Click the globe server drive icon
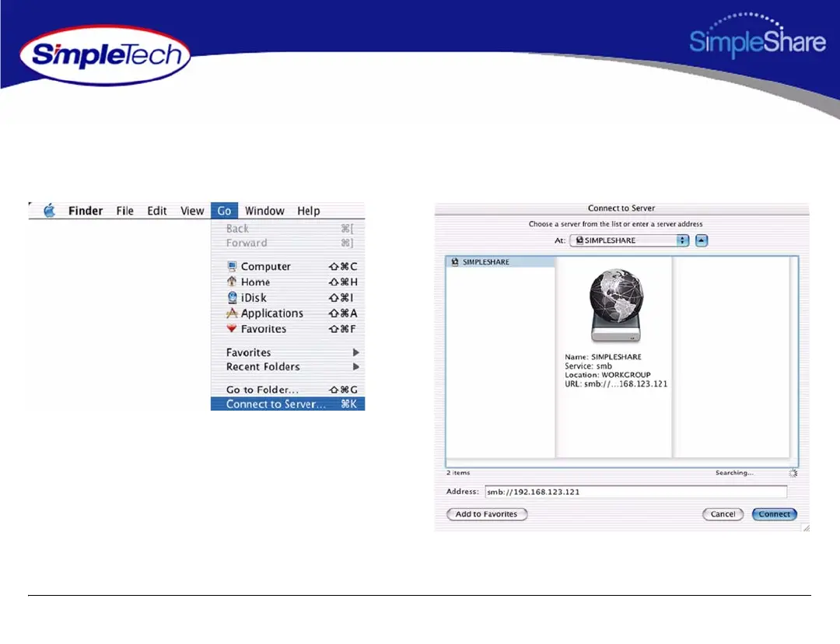Screen dimensions: 840x644 point(616,306)
